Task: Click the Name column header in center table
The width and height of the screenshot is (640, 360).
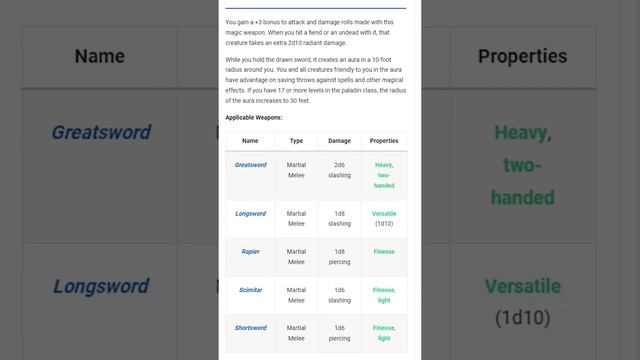Action: click(x=250, y=141)
